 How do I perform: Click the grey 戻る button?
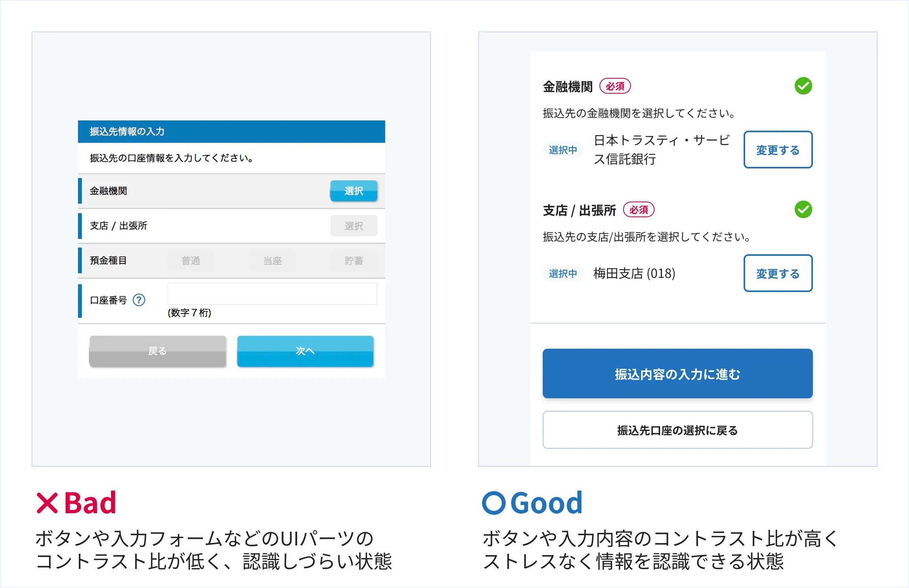(x=158, y=351)
